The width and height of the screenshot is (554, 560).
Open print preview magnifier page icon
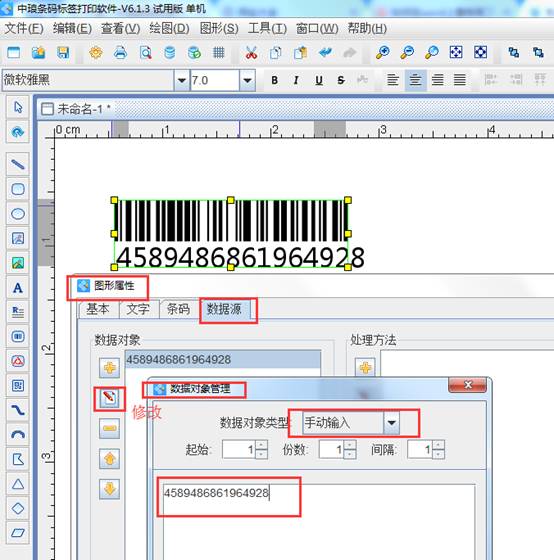click(x=145, y=53)
